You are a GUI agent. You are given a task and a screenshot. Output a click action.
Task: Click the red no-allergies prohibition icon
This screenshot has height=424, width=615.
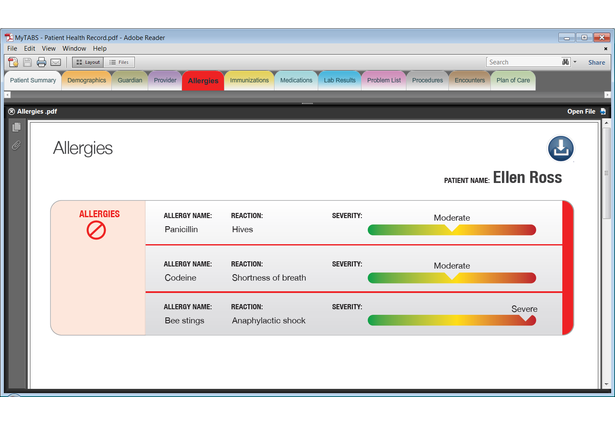pos(96,230)
